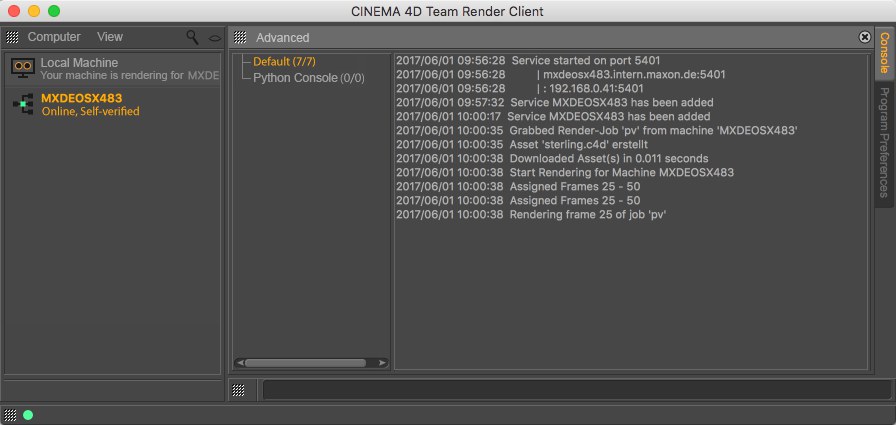Click log line "Asset 'sterling.c4d' erstellt"
Screen dimensions: 896x425
(522, 145)
